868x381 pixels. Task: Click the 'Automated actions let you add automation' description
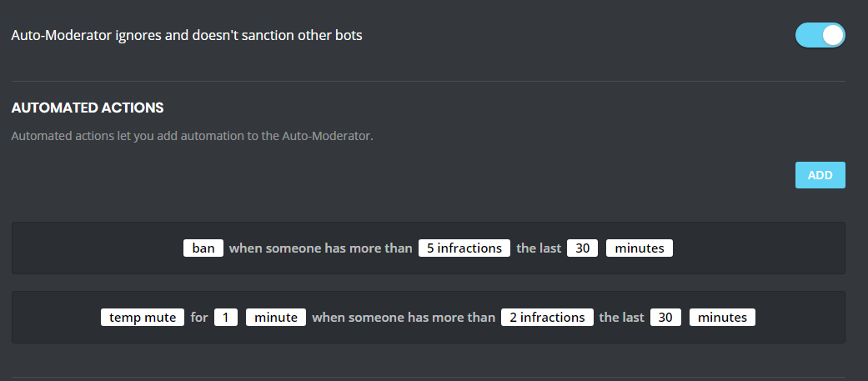point(192,135)
